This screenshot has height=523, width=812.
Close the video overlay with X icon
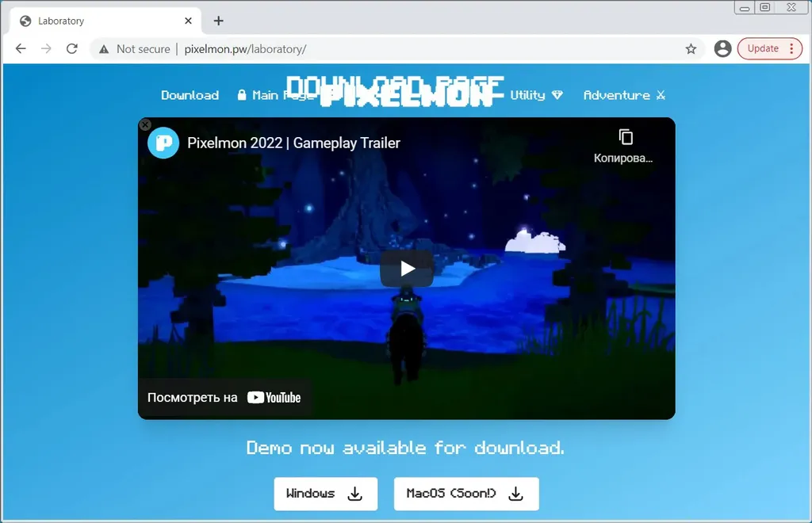tap(145, 124)
